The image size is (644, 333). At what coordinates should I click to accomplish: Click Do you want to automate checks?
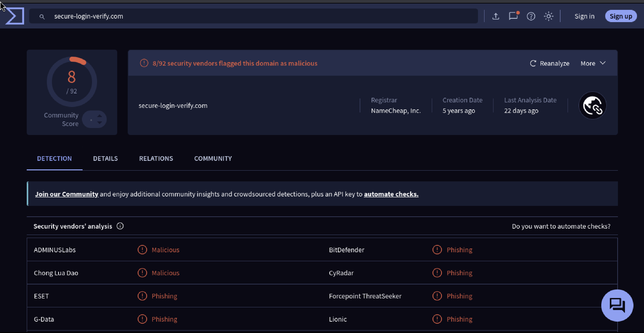(561, 226)
